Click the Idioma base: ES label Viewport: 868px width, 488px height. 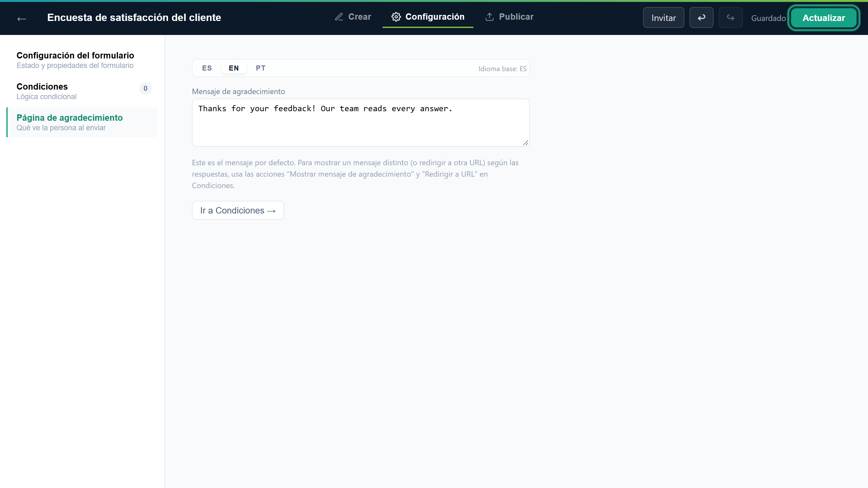point(502,69)
